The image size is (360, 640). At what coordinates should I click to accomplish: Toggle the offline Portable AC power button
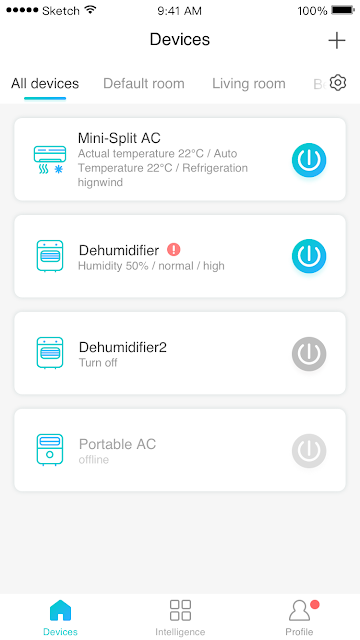309,450
